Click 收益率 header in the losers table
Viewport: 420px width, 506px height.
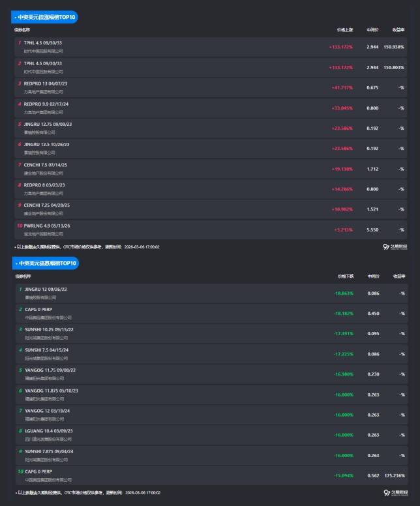(398, 276)
